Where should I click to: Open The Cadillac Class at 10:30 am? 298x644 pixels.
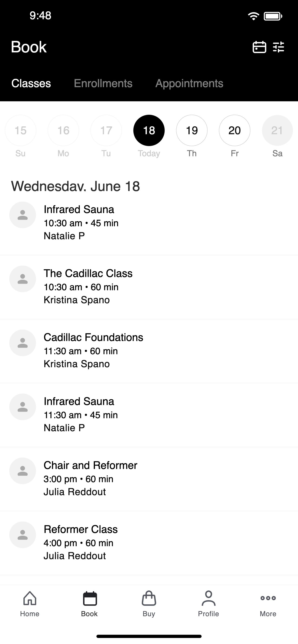tap(149, 287)
